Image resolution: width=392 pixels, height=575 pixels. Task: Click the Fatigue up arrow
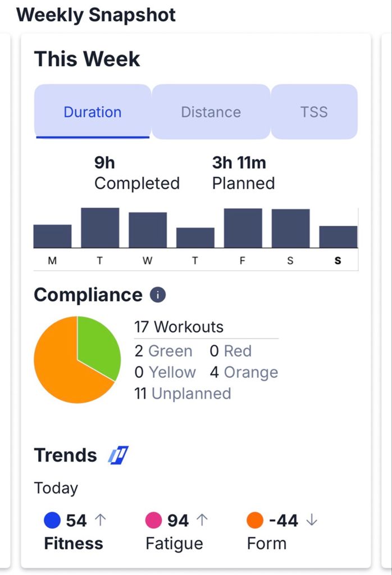(x=202, y=521)
